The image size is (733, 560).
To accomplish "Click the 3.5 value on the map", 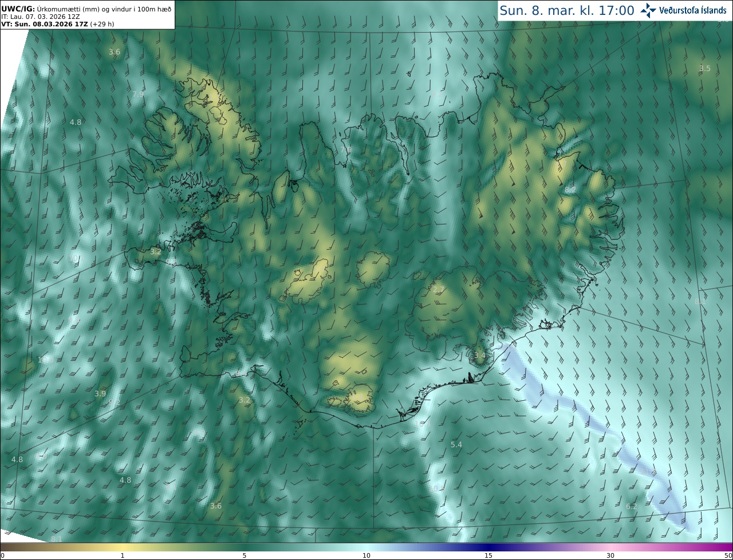I will click(x=704, y=68).
